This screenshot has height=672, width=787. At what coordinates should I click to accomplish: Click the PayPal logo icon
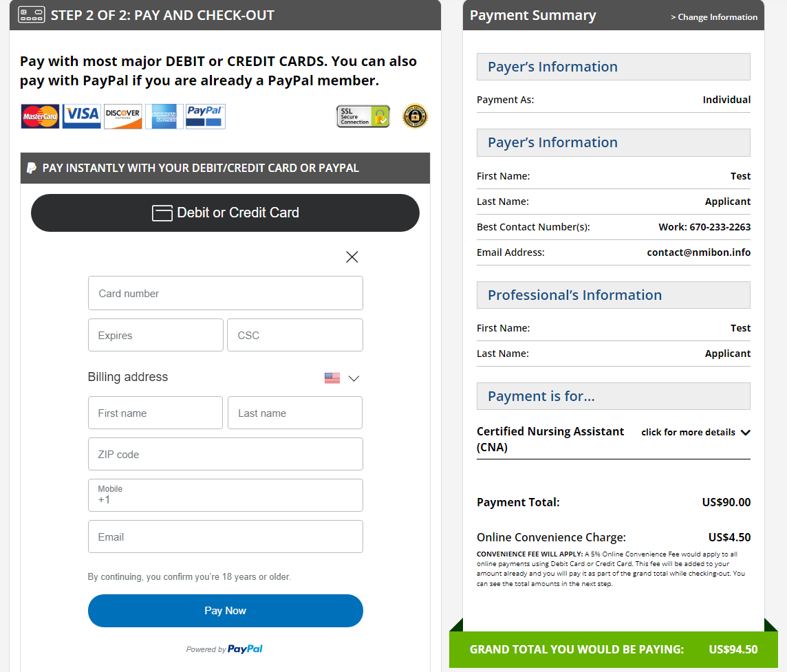click(x=205, y=116)
